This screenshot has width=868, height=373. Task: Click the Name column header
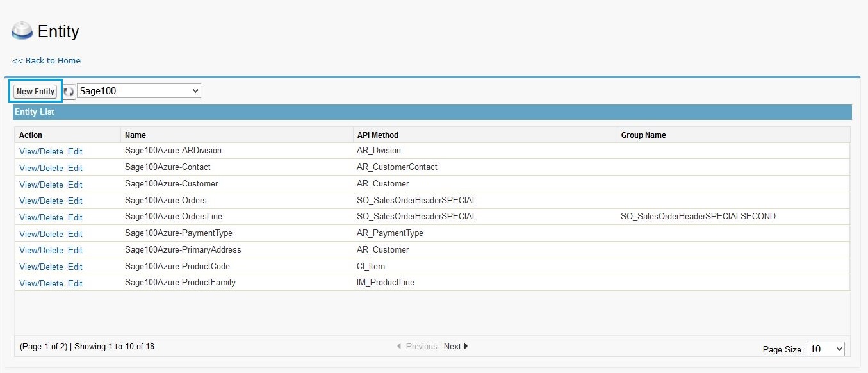(237, 135)
